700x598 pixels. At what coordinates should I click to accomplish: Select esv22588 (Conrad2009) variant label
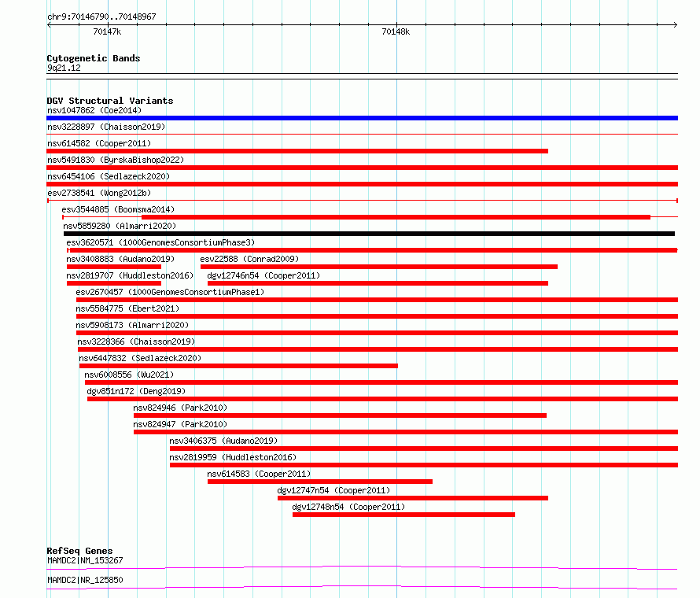pos(249,259)
